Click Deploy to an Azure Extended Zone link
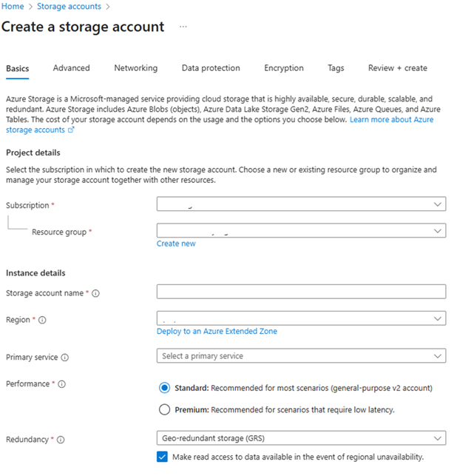This screenshot has width=460, height=476. (x=217, y=331)
